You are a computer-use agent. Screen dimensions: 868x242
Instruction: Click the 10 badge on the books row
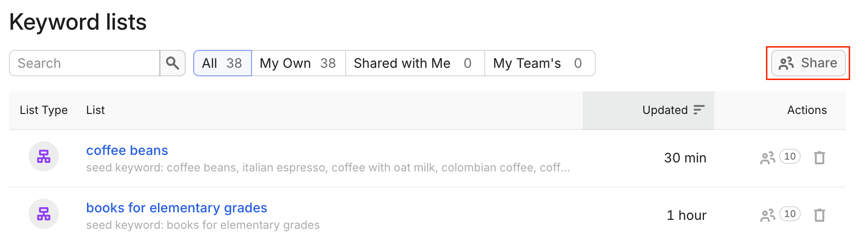pyautogui.click(x=790, y=214)
